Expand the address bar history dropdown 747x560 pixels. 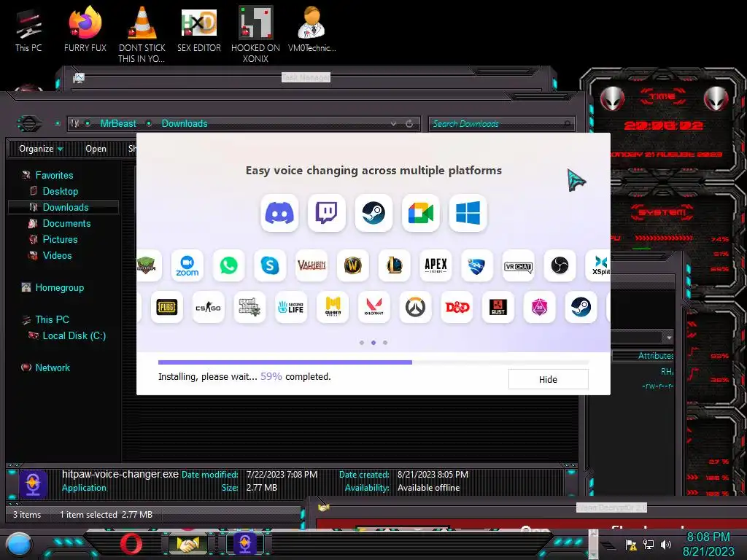(393, 123)
